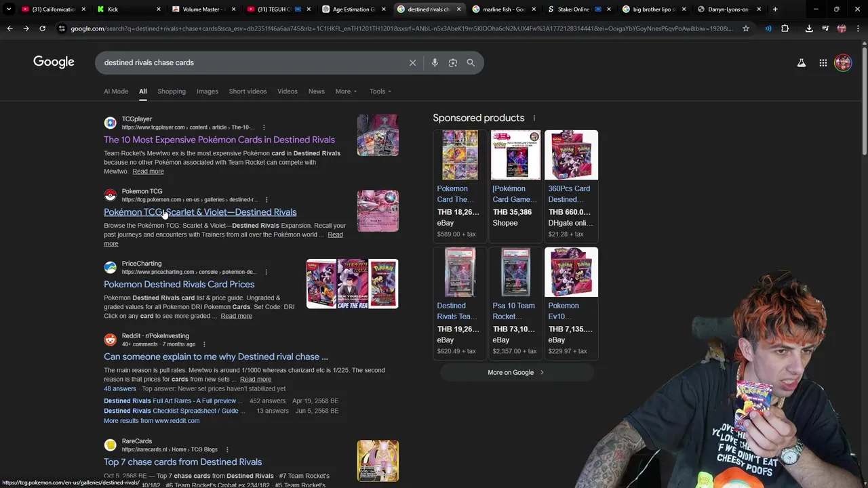Click the Google logo

[x=54, y=62]
